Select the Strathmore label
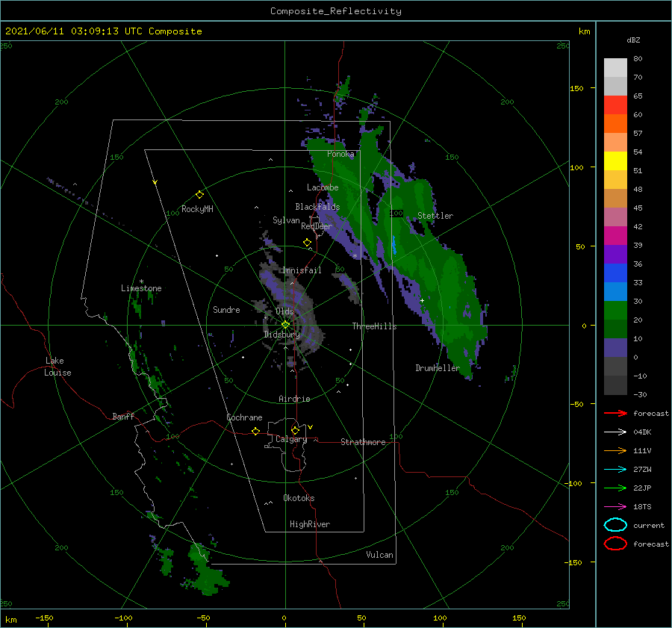 (x=363, y=442)
